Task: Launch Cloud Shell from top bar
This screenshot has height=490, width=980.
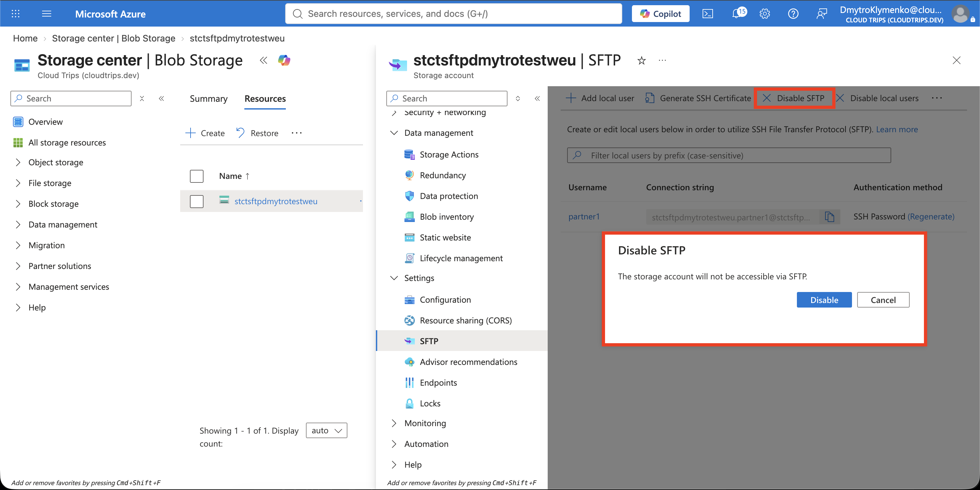Action: tap(707, 14)
